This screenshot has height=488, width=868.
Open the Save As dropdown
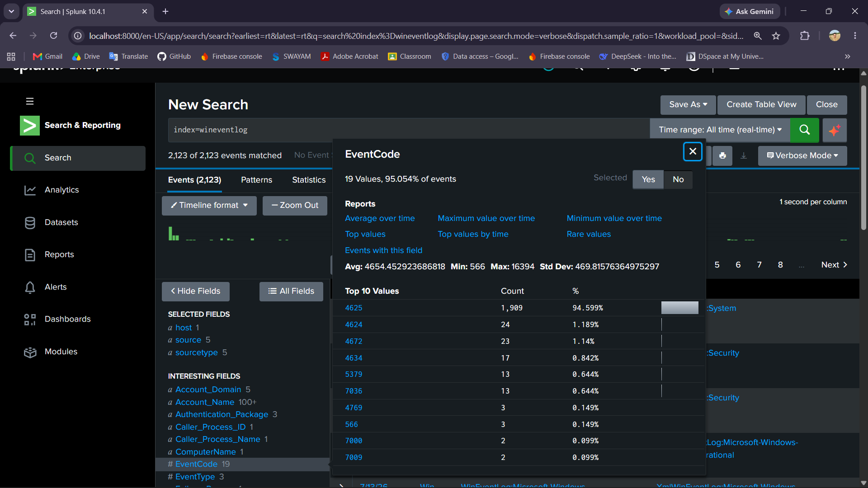click(688, 104)
